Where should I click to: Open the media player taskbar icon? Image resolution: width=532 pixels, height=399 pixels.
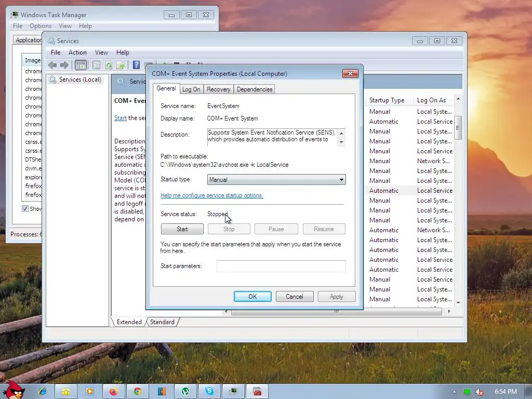(90, 392)
